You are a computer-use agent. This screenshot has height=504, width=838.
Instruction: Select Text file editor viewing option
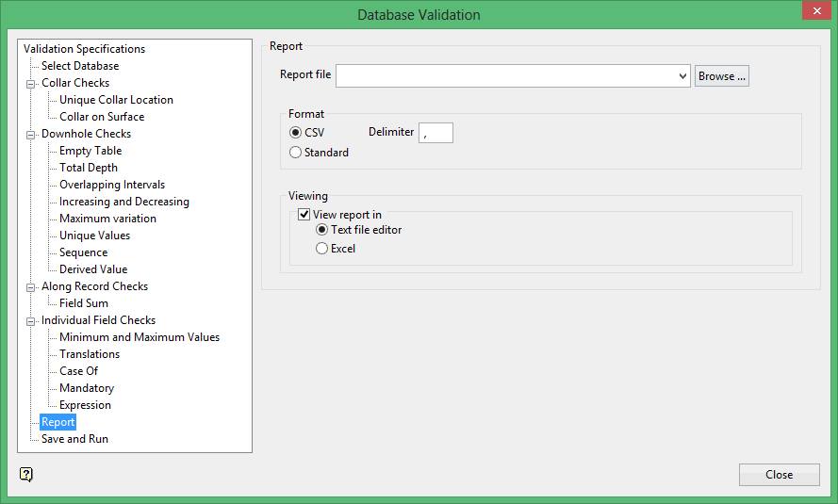[x=322, y=230]
